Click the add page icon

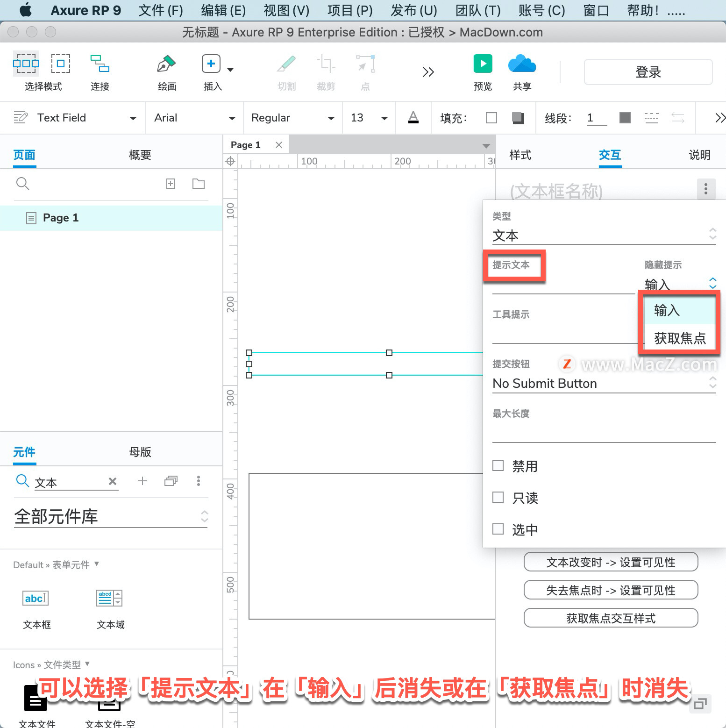[x=171, y=184]
